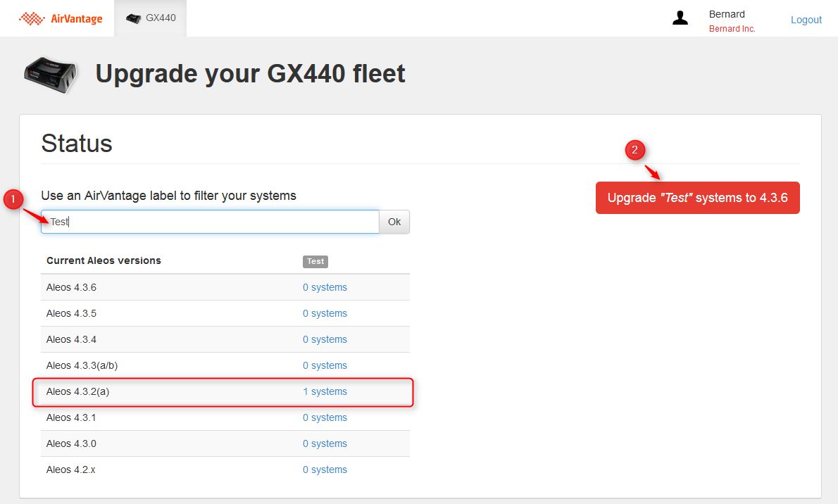Viewport: 838px width, 504px height.
Task: Open the Bernard Inc. company link
Action: [732, 29]
